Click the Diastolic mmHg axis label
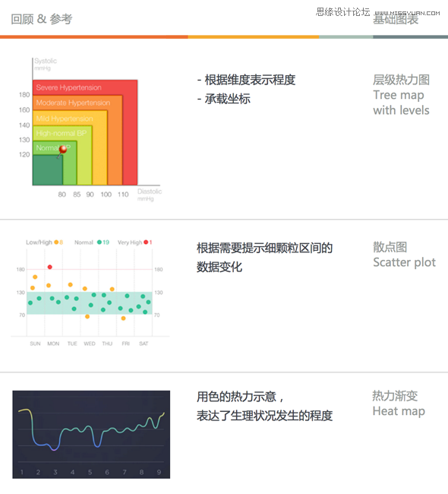Image resolution: width=448 pixels, height=494 pixels. pyautogui.click(x=150, y=195)
